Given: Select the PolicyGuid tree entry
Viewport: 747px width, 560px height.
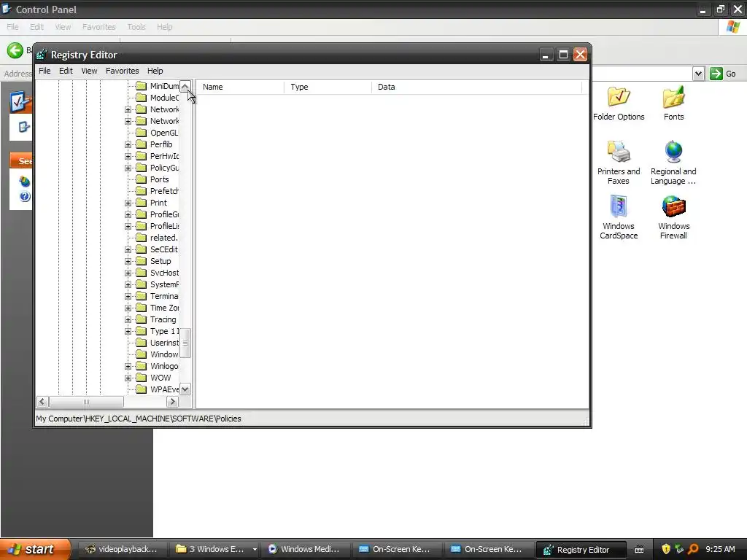Looking at the screenshot, I should (x=164, y=168).
